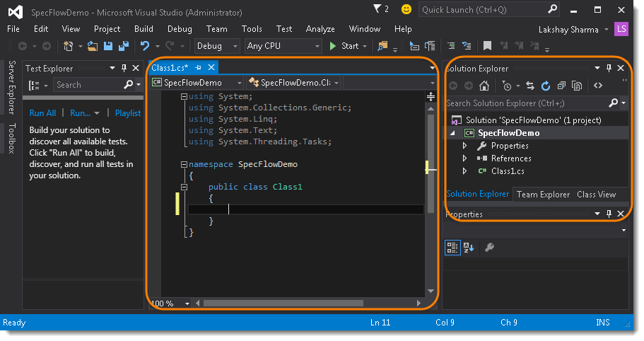Collapse the namespace SpecFlowDemo code block
Image resolution: width=644 pixels, height=341 pixels.
pyautogui.click(x=184, y=164)
